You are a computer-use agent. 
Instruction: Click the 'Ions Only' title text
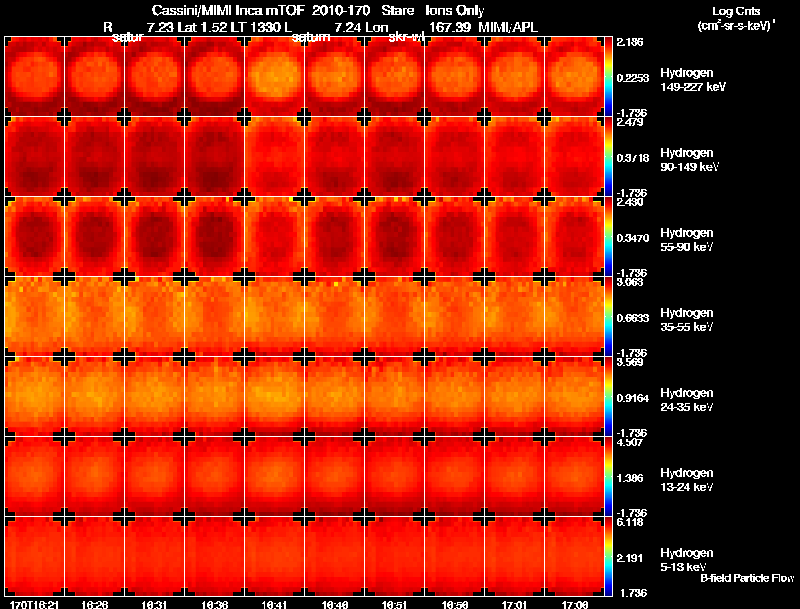(x=455, y=10)
